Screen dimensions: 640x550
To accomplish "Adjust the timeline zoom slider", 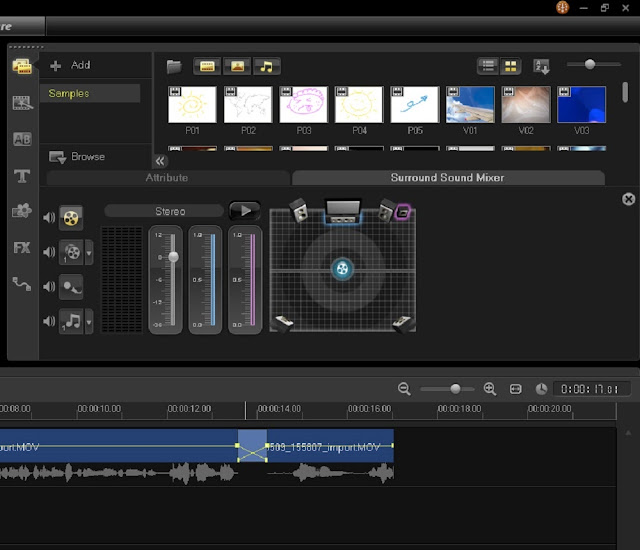I will [x=455, y=388].
